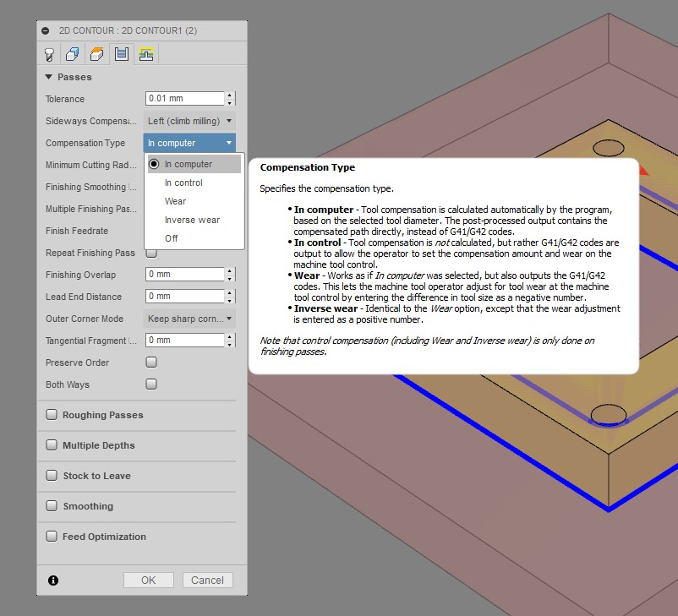Collapse the Passes section
The width and height of the screenshot is (678, 616).
tap(49, 77)
